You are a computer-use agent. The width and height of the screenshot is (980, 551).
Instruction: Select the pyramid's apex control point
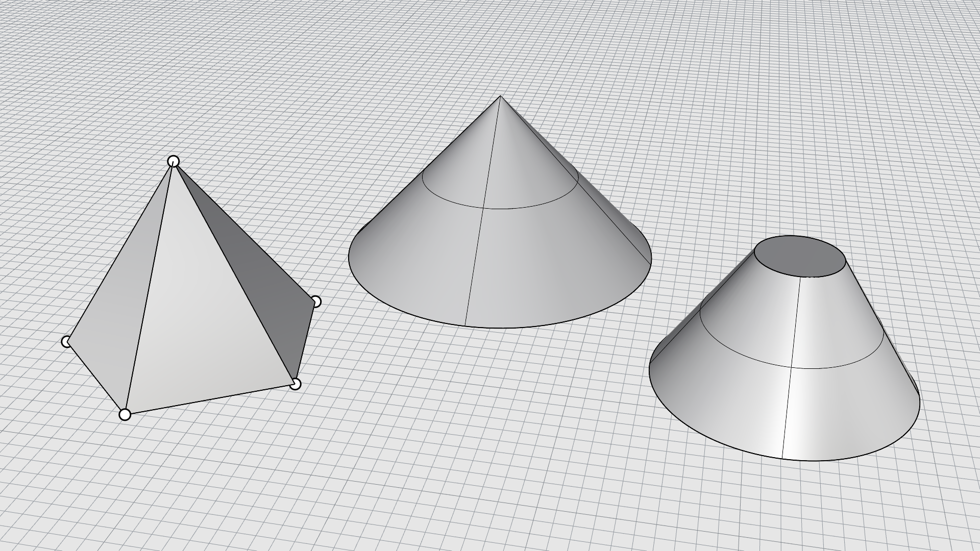click(174, 162)
